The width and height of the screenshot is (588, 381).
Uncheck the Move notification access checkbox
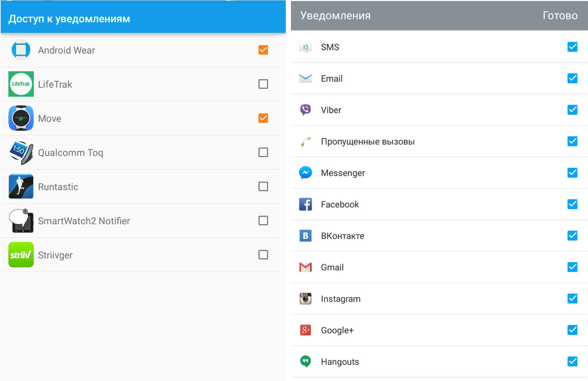[263, 118]
